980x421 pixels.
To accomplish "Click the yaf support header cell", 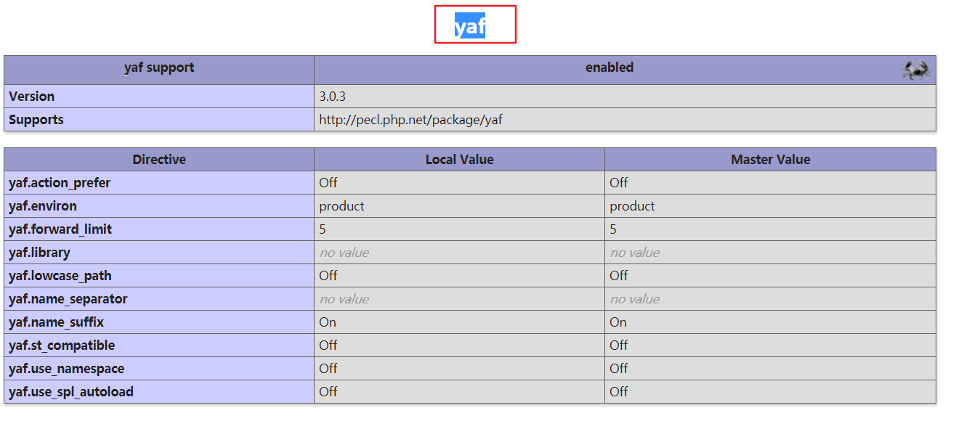I will point(159,68).
